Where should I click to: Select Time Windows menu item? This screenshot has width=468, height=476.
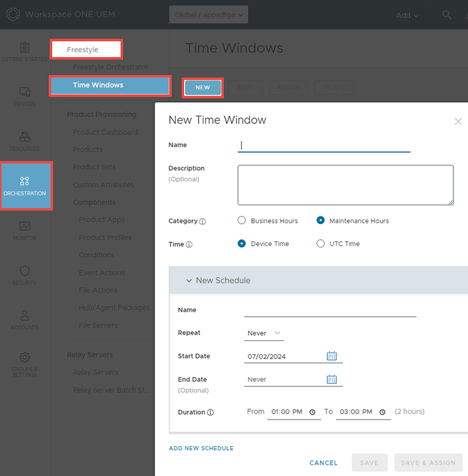110,85
